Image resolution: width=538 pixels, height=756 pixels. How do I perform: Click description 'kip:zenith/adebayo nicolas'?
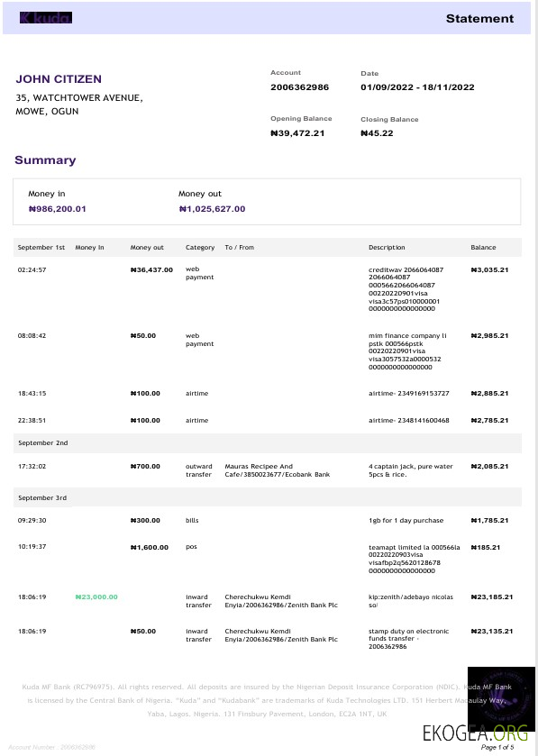pos(411,597)
